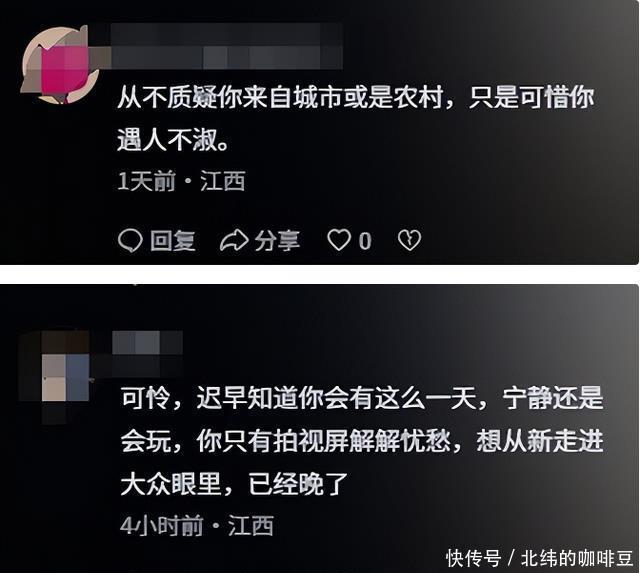Click the share arrow icon
The height and width of the screenshot is (573, 640).
pyautogui.click(x=234, y=240)
